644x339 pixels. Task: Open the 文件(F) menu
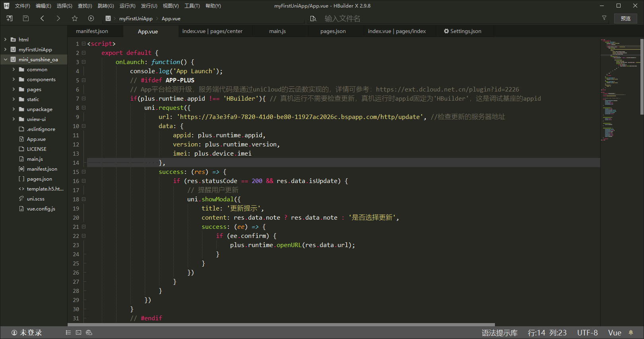point(22,6)
